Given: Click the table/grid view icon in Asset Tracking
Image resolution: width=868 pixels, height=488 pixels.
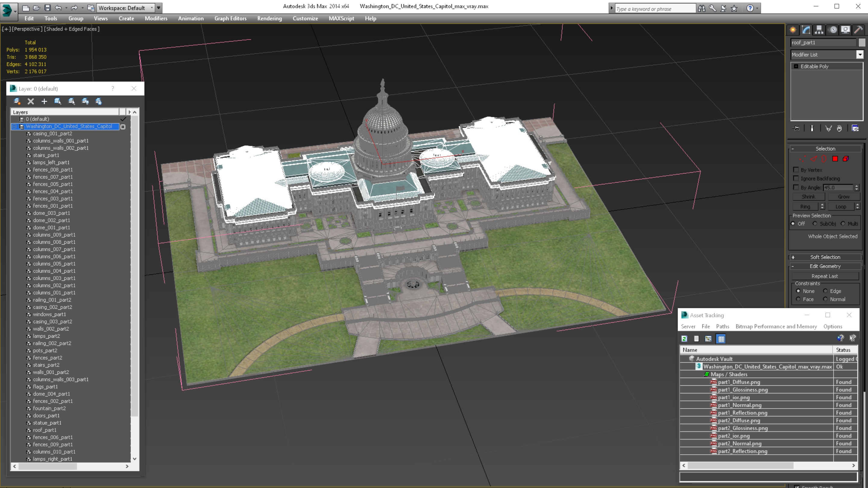Looking at the screenshot, I should 722,339.
